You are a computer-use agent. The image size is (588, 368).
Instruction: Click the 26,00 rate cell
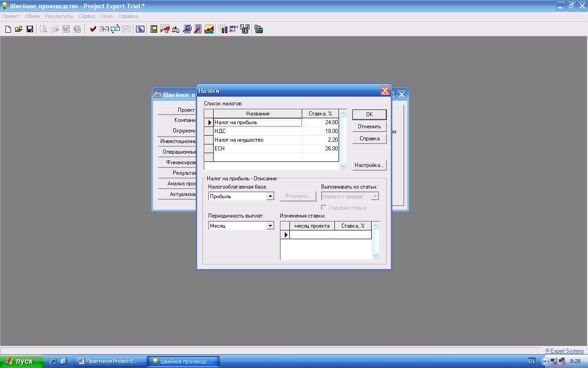(320, 149)
